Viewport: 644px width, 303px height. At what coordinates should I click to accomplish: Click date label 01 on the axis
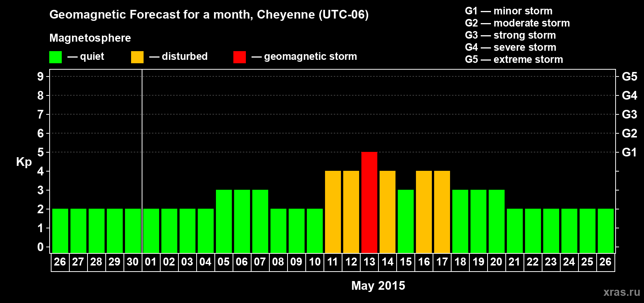(151, 262)
